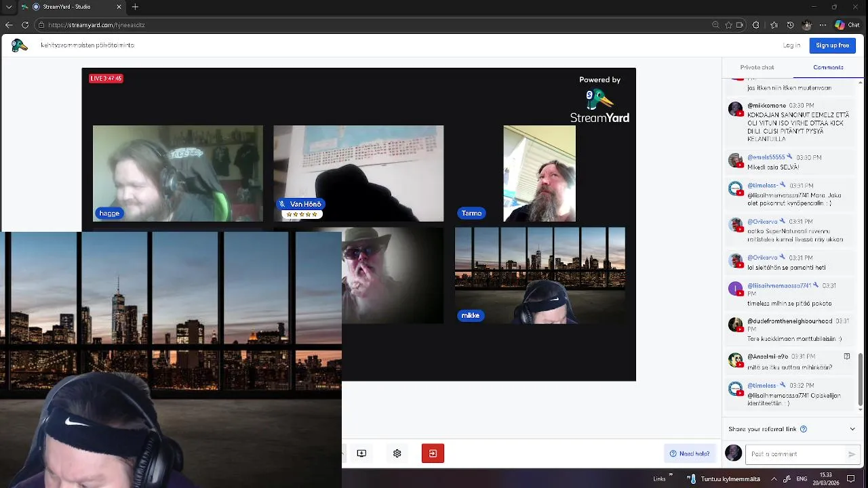Click the studio title text in header
The width and height of the screenshot is (868, 488).
point(87,45)
